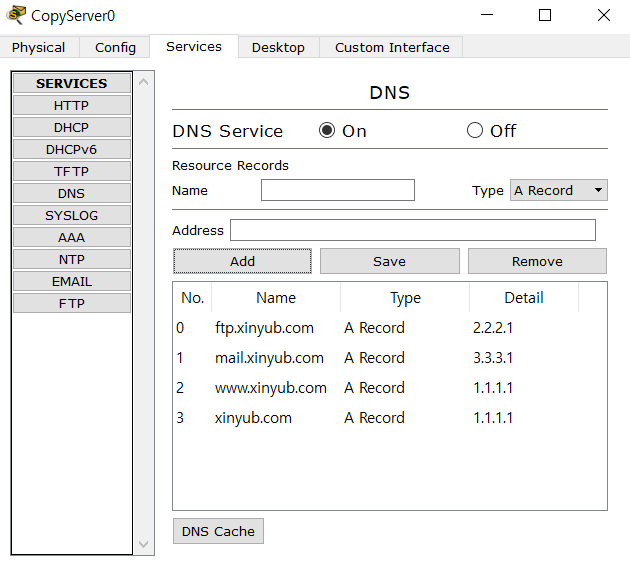Open the EMAIL service
Viewport: 630px width, 568px height.
(x=72, y=282)
